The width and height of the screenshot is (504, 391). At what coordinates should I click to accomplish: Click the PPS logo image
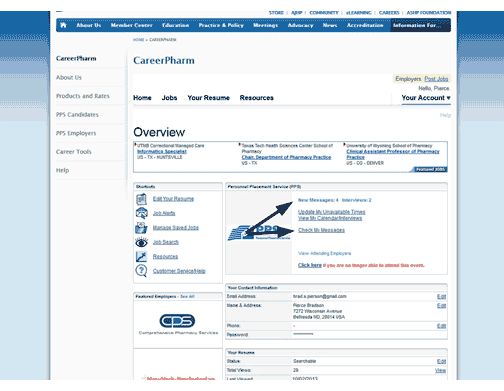259,233
